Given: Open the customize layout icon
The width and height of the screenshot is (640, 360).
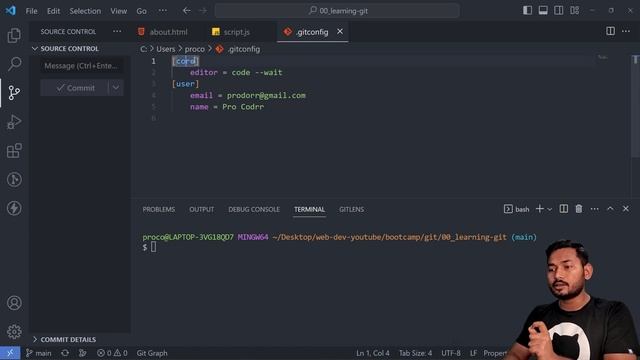Looking at the screenshot, I should [x=575, y=11].
